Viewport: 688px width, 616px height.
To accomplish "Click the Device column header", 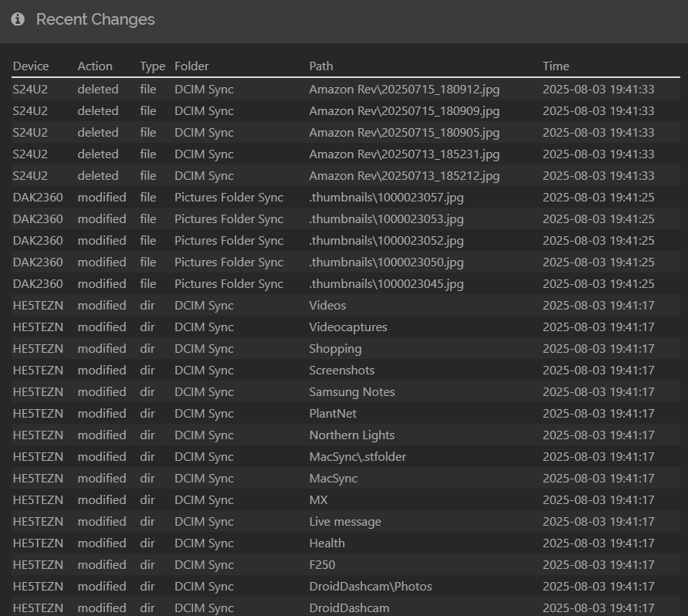I will [x=31, y=66].
